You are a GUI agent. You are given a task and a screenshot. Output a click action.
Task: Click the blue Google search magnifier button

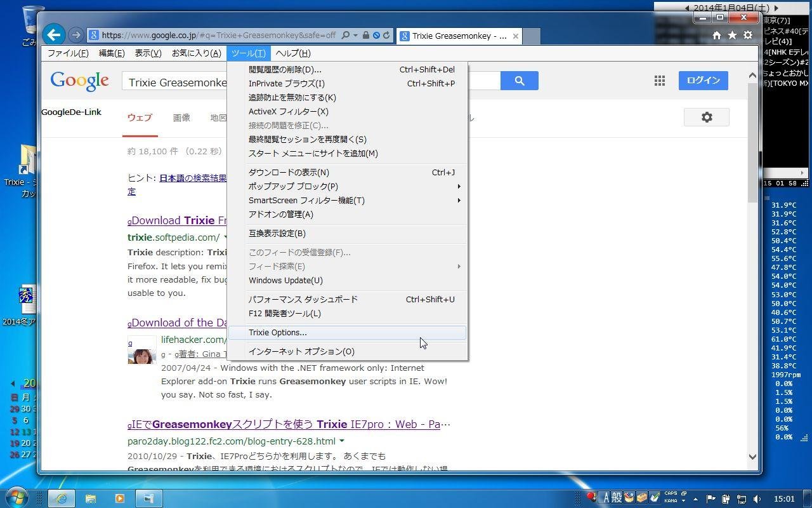coord(520,81)
